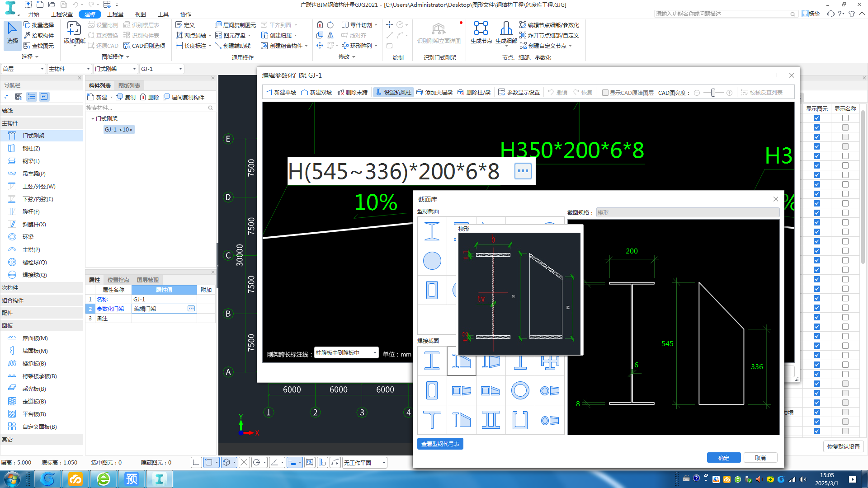Toggle second 显示名称 checkbox

(845, 127)
